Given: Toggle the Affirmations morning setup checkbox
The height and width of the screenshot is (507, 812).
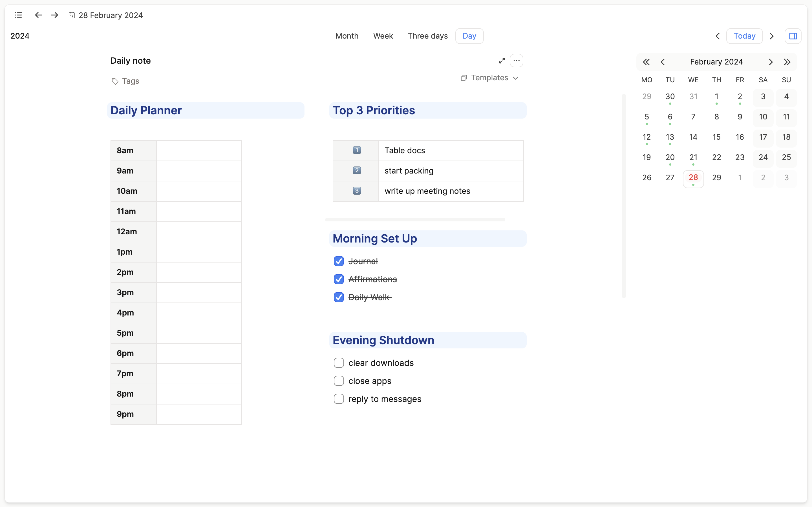Looking at the screenshot, I should [x=339, y=279].
